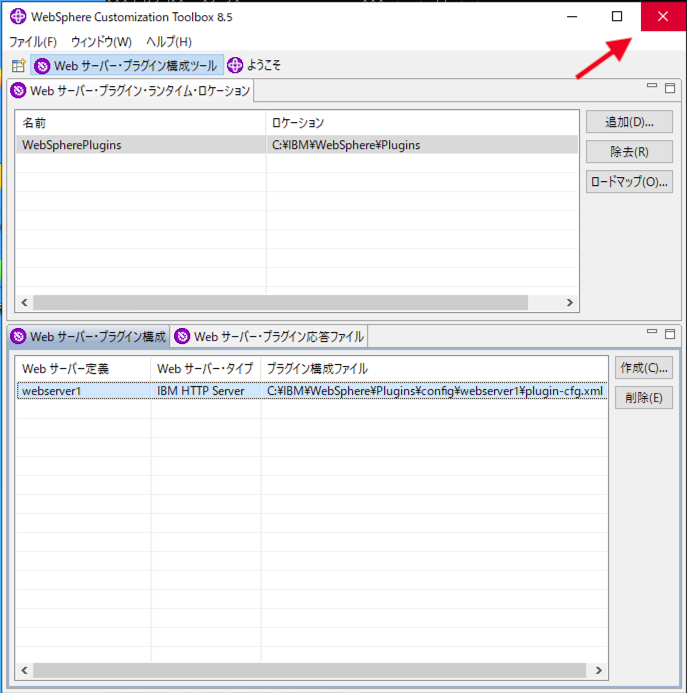The width and height of the screenshot is (687, 693).
Task: Open the ウィンドウ(W) menu
Action: tap(101, 42)
